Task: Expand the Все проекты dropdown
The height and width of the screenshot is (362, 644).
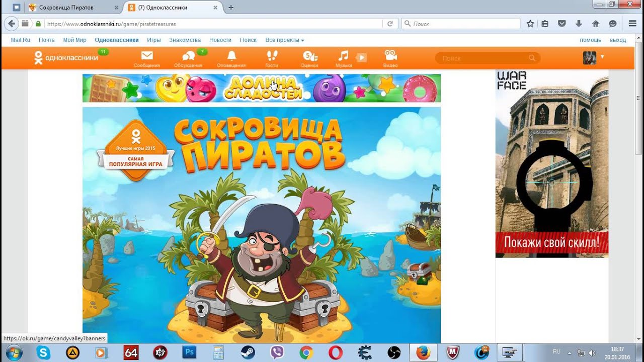Action: click(285, 40)
